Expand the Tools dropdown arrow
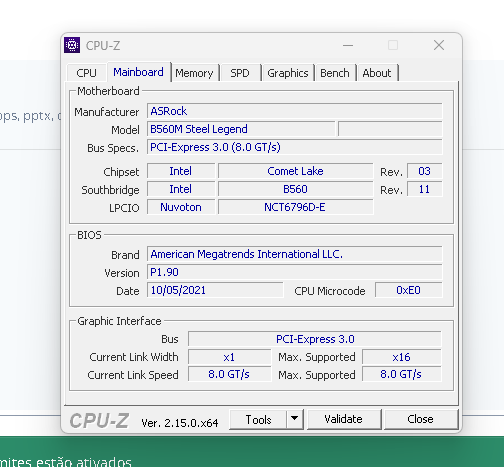504x467 pixels. [x=294, y=419]
